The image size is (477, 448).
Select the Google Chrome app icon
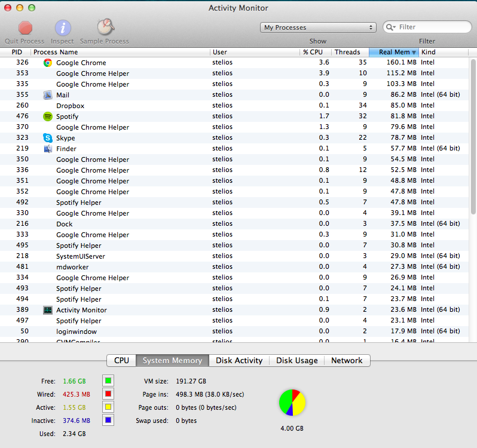(47, 63)
